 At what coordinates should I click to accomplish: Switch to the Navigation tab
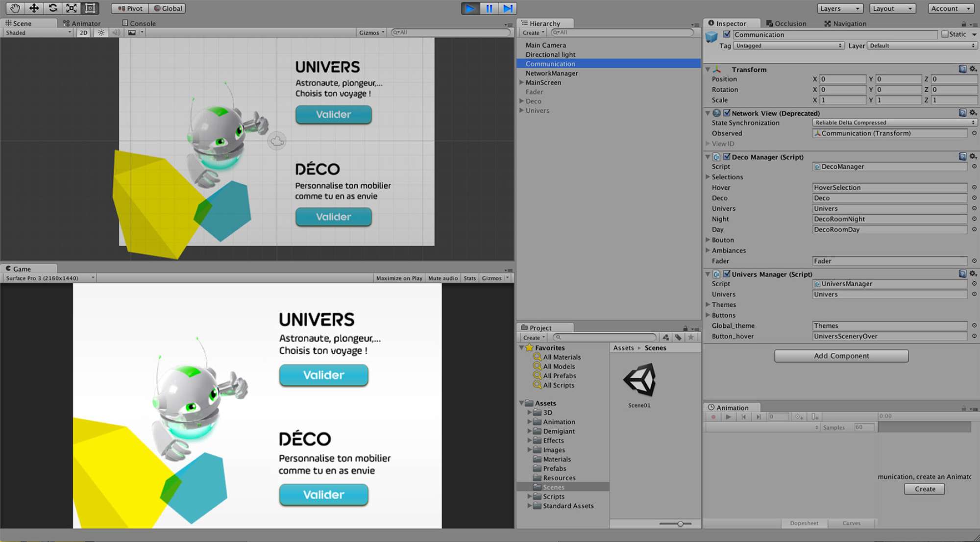[845, 23]
